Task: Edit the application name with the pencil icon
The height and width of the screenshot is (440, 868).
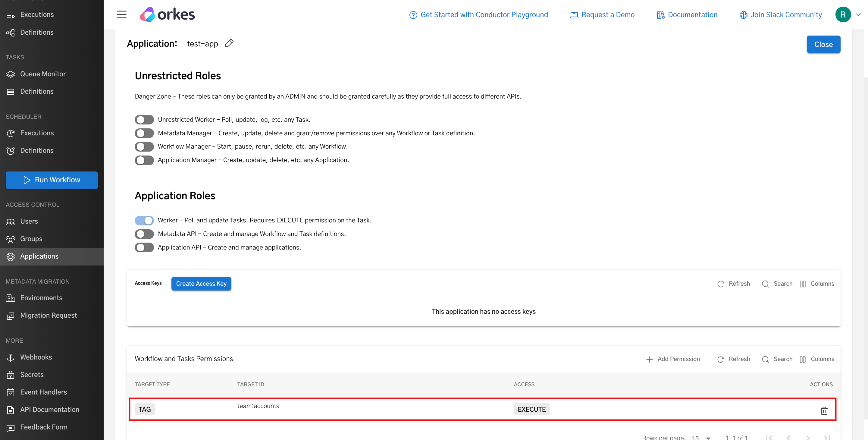Action: pyautogui.click(x=230, y=43)
